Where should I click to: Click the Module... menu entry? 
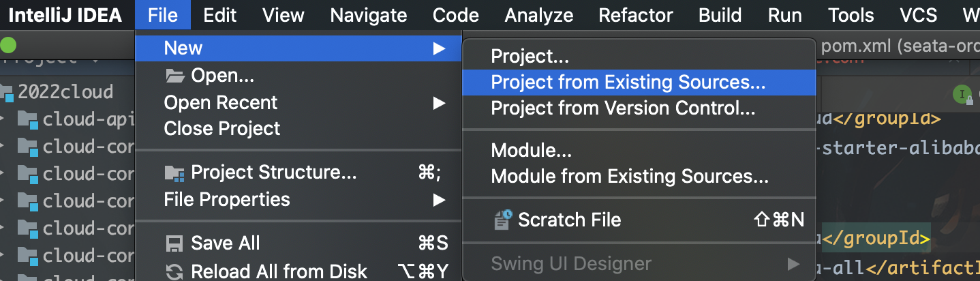(x=531, y=150)
